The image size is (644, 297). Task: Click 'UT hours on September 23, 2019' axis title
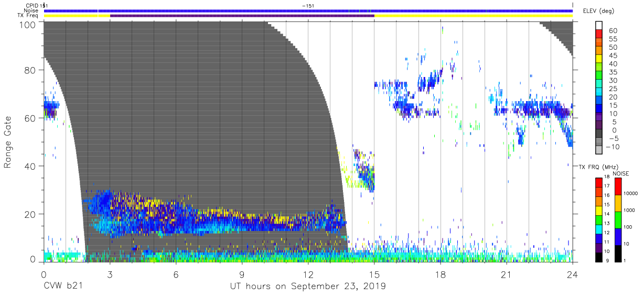tap(308, 287)
